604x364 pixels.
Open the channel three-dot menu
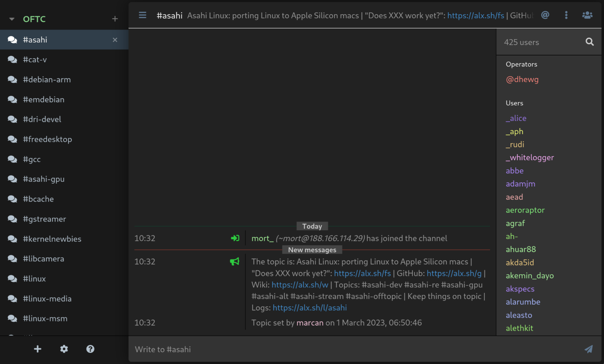point(566,15)
